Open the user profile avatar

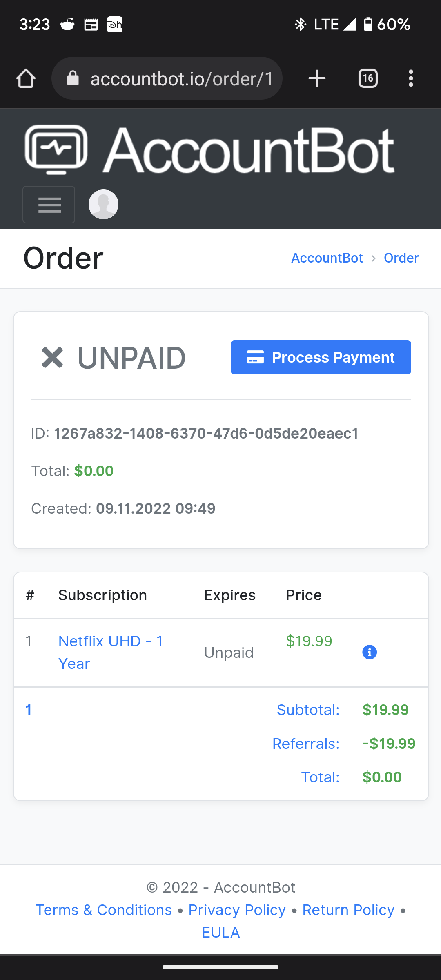[104, 205]
